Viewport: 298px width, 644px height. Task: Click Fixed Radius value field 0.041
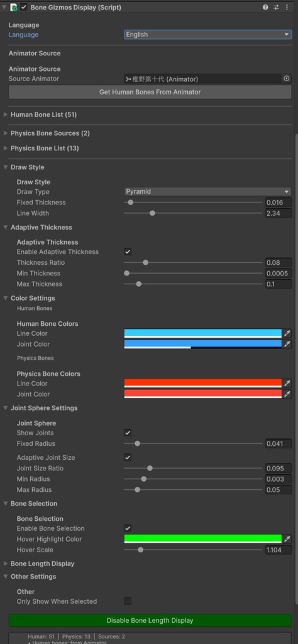pos(279,443)
